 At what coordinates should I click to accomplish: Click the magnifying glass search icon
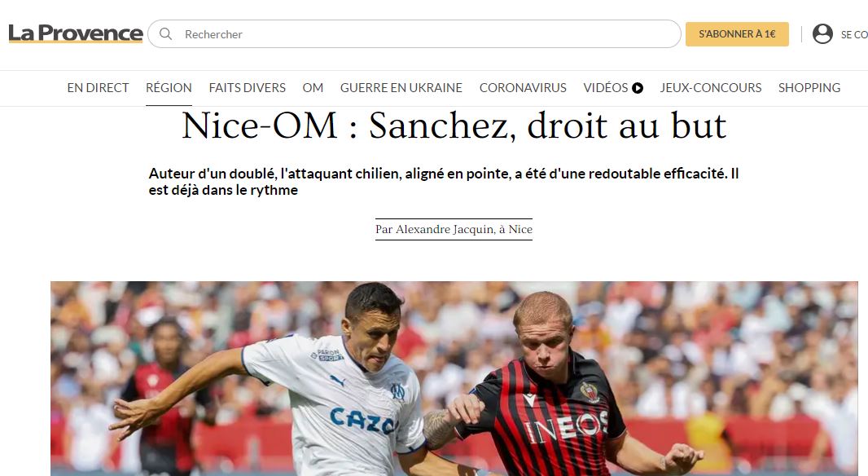click(165, 33)
